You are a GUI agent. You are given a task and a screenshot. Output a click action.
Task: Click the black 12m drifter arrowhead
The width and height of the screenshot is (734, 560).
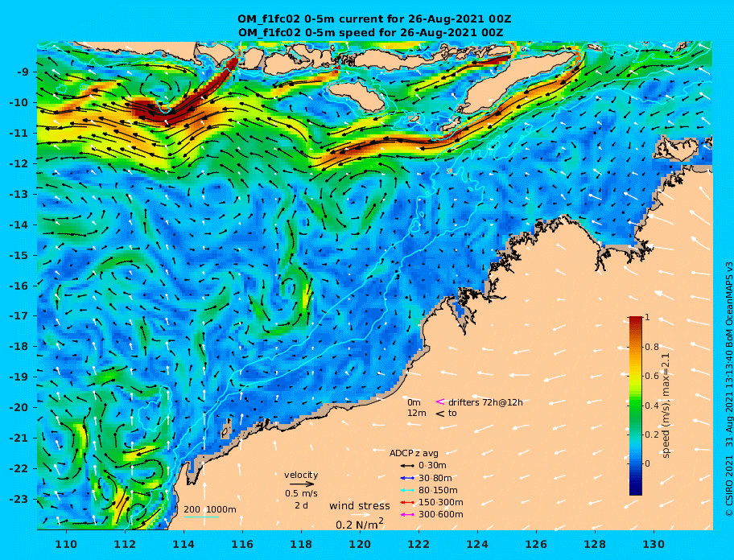[x=440, y=414]
